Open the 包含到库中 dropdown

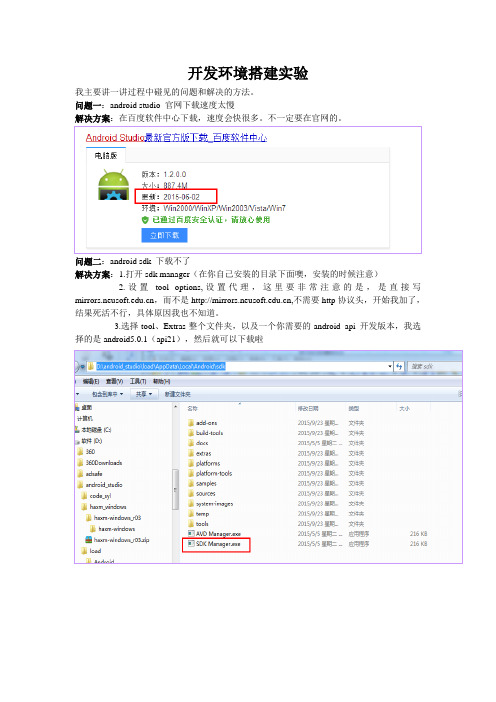click(x=107, y=394)
